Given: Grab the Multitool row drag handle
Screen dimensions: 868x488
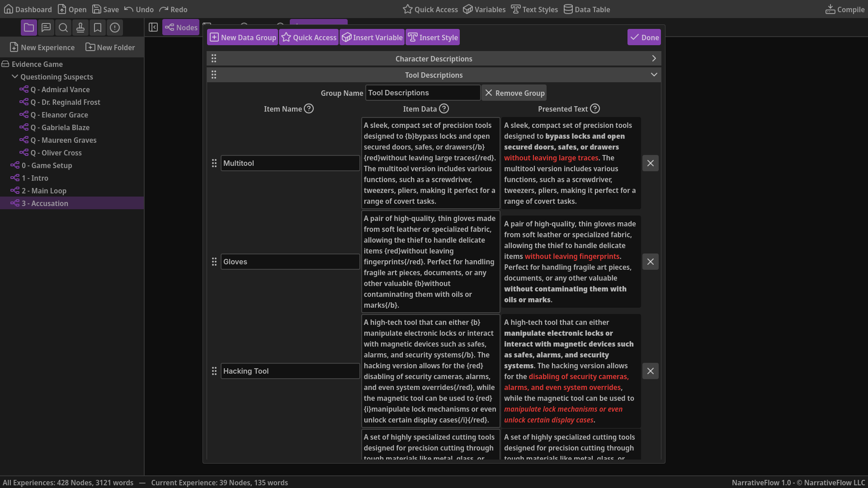Looking at the screenshot, I should pyautogui.click(x=214, y=163).
